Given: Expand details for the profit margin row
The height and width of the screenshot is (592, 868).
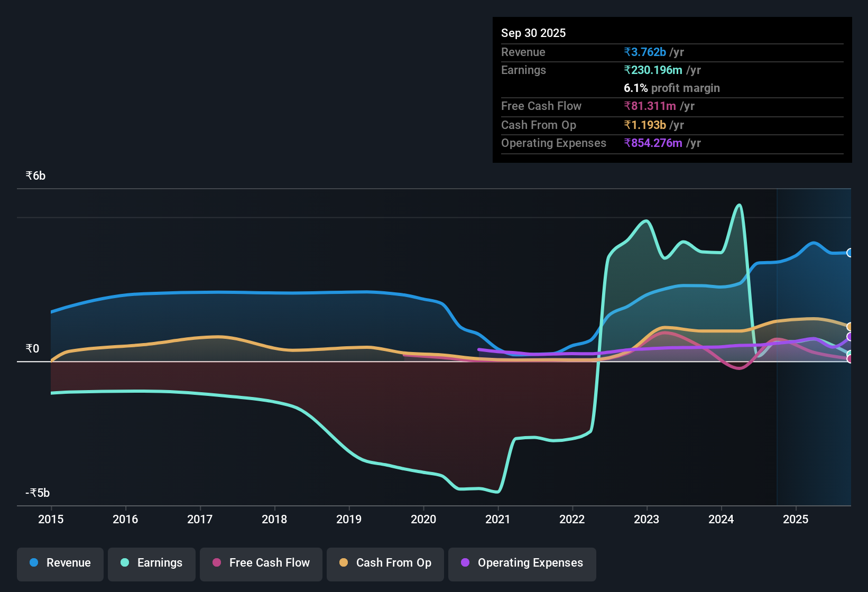Looking at the screenshot, I should (671, 88).
